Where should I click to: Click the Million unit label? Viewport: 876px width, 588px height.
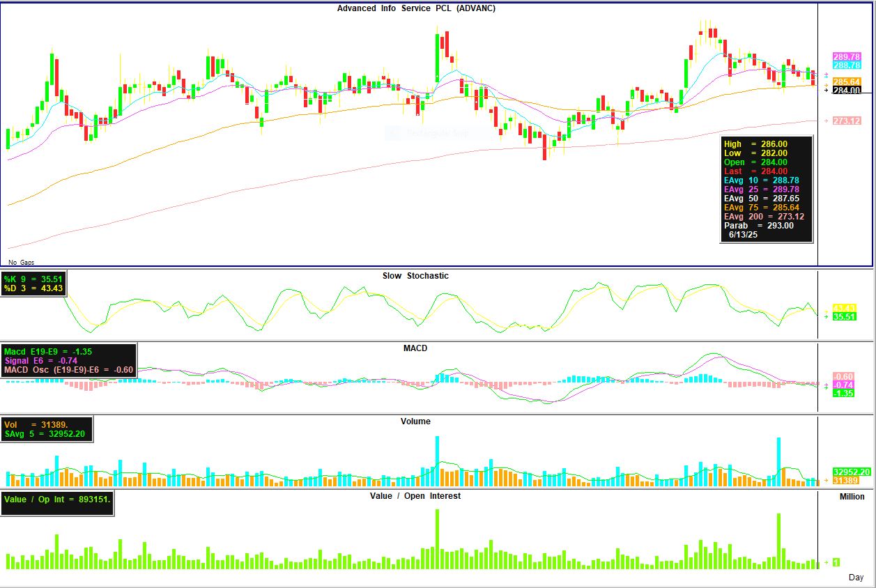[852, 497]
